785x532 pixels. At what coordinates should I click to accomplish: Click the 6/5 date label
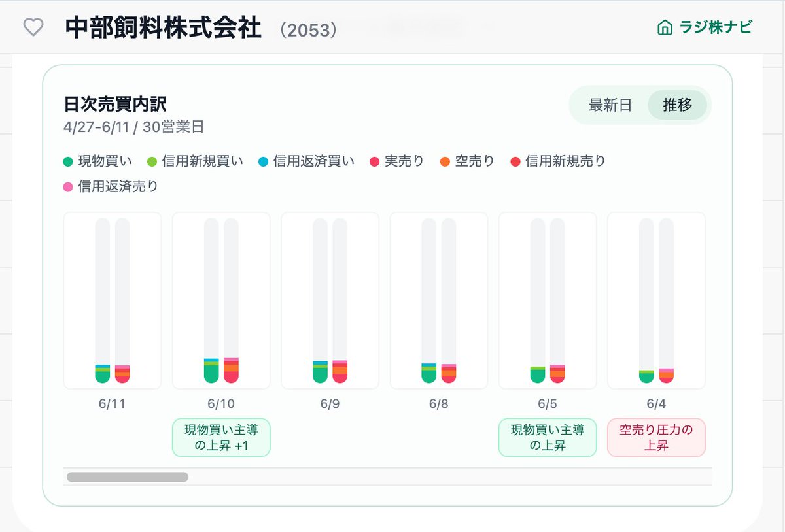click(548, 404)
